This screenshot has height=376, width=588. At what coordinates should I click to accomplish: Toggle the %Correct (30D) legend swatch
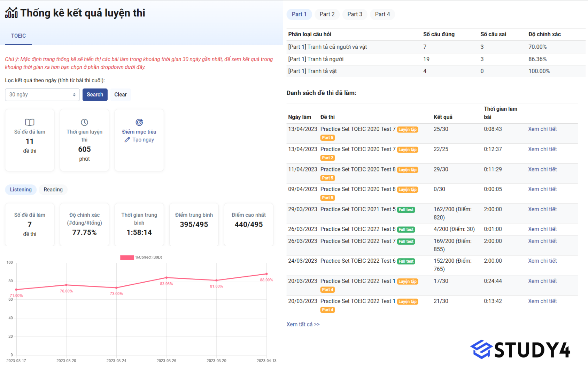[127, 258]
